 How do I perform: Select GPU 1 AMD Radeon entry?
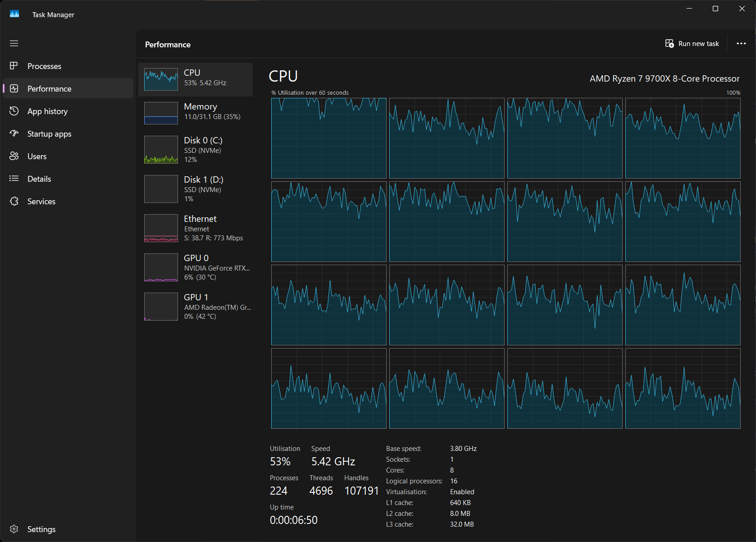coord(196,307)
